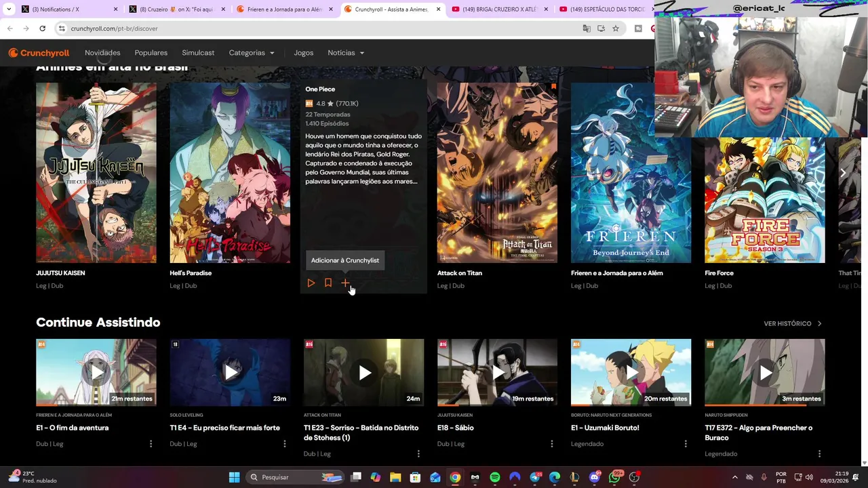Open options menu for Jujutsu Kaisen E18
Image resolution: width=868 pixels, height=488 pixels.
click(552, 444)
